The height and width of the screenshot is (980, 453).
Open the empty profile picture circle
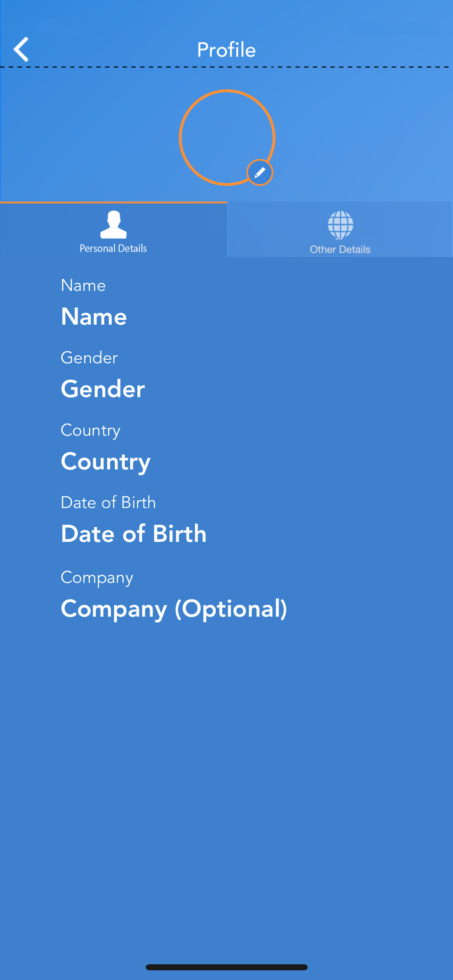coord(227,137)
